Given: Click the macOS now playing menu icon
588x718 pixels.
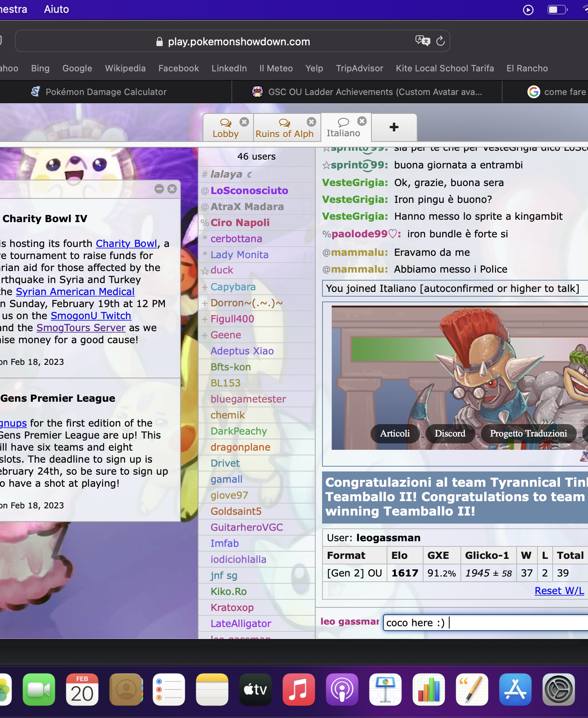Looking at the screenshot, I should point(528,10).
